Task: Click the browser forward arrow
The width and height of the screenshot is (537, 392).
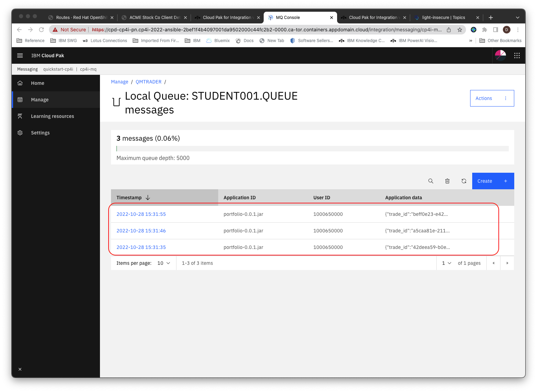Action: click(30, 30)
